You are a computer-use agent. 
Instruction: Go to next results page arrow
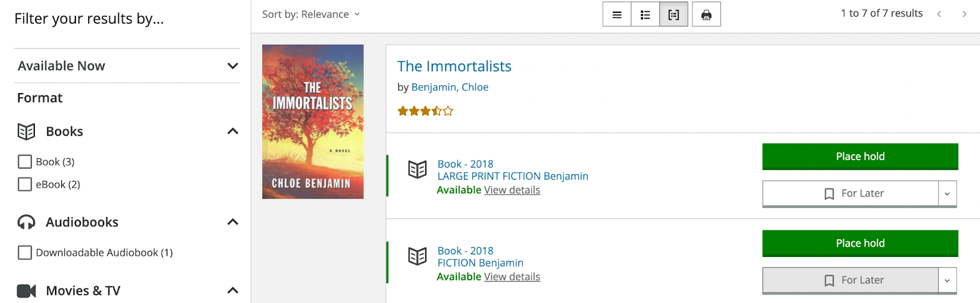click(x=964, y=14)
